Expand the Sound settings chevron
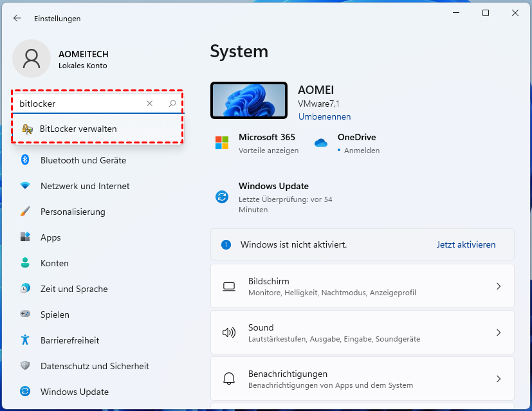 pos(499,333)
